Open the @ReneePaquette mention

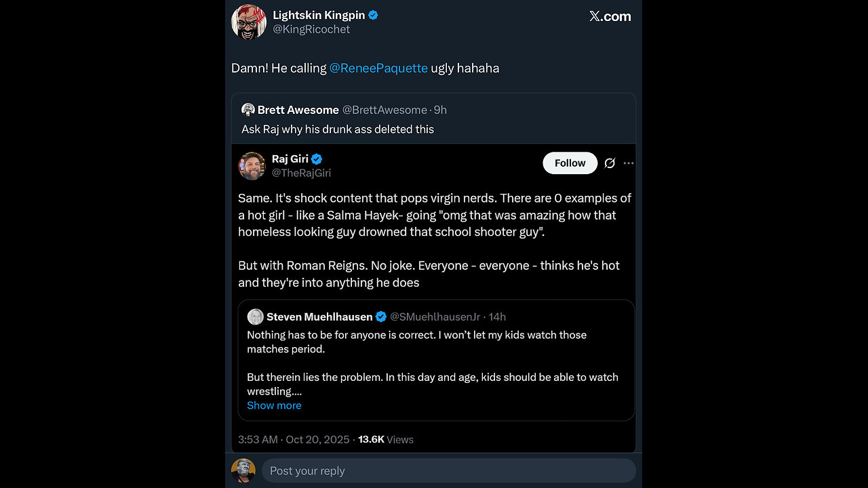click(378, 68)
